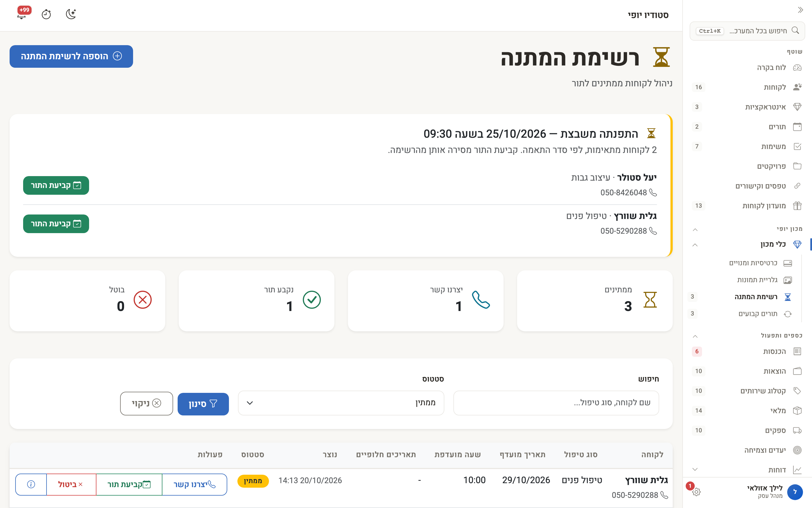812x508 pixels.
Task: Click the ספקים truck icon
Action: [797, 431]
